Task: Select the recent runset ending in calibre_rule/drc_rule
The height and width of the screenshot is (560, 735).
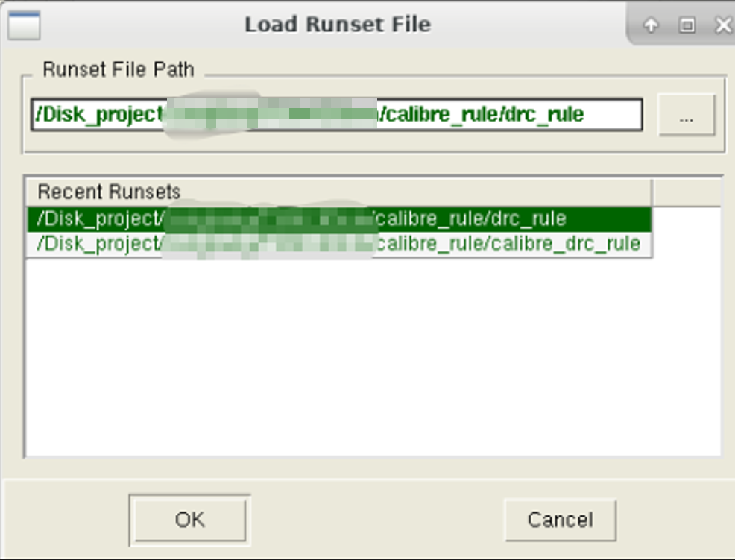Action: pyautogui.click(x=339, y=219)
